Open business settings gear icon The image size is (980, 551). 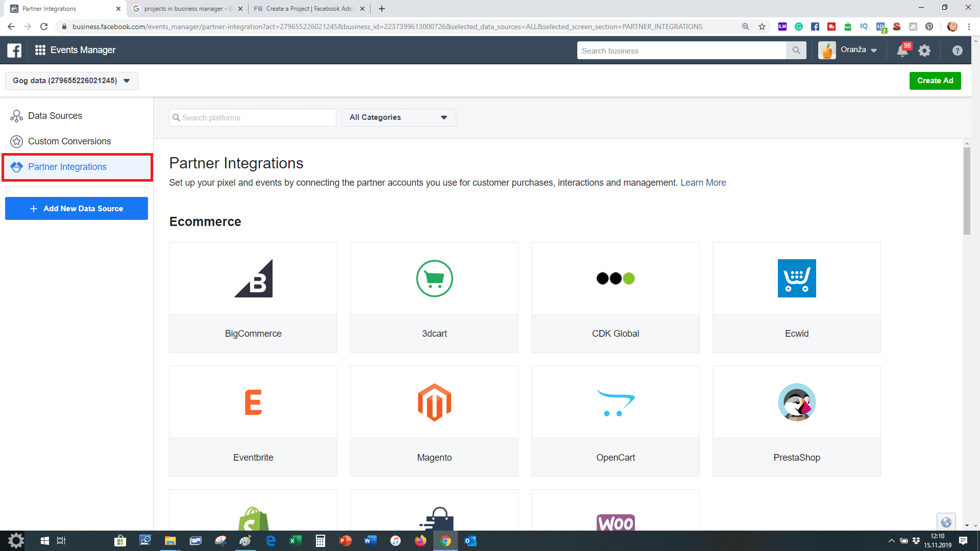pos(924,51)
